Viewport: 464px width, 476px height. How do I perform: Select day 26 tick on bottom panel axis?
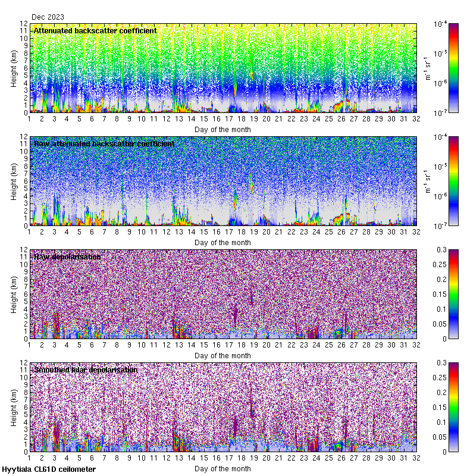[341, 458]
